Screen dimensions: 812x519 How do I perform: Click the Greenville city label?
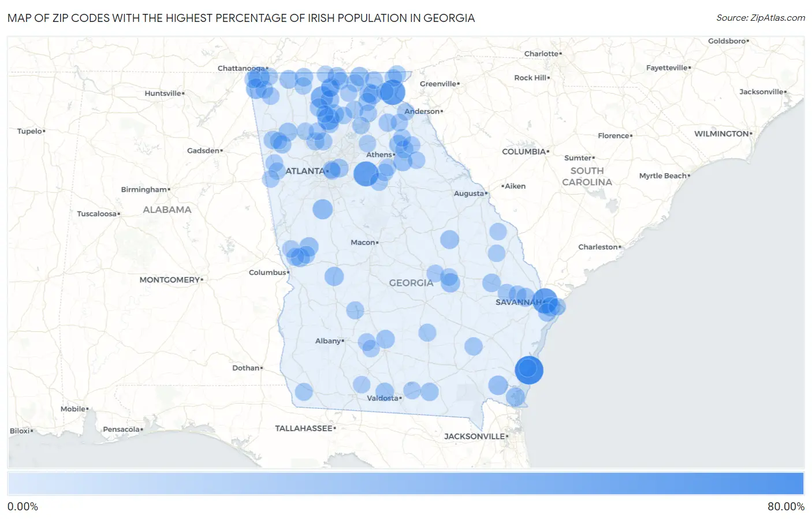coord(438,84)
